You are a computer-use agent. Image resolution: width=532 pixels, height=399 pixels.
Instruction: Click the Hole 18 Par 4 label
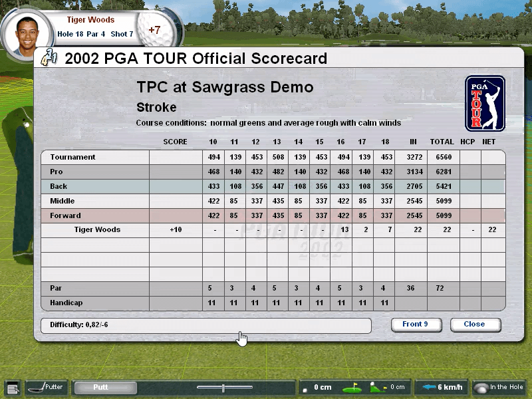pyautogui.click(x=81, y=34)
